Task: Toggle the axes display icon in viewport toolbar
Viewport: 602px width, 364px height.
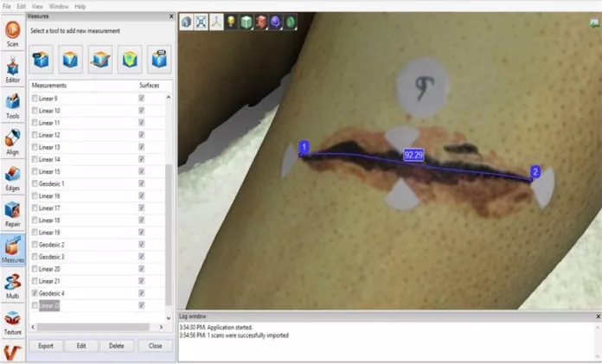Action: tap(216, 22)
